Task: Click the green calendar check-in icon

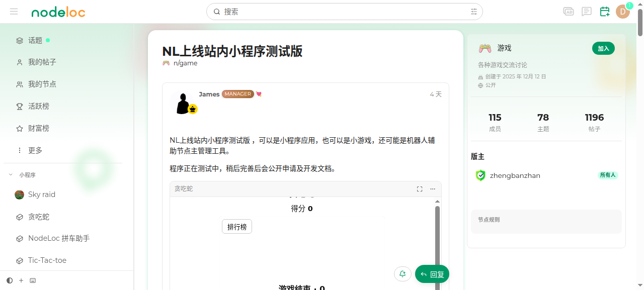Action: point(605,12)
